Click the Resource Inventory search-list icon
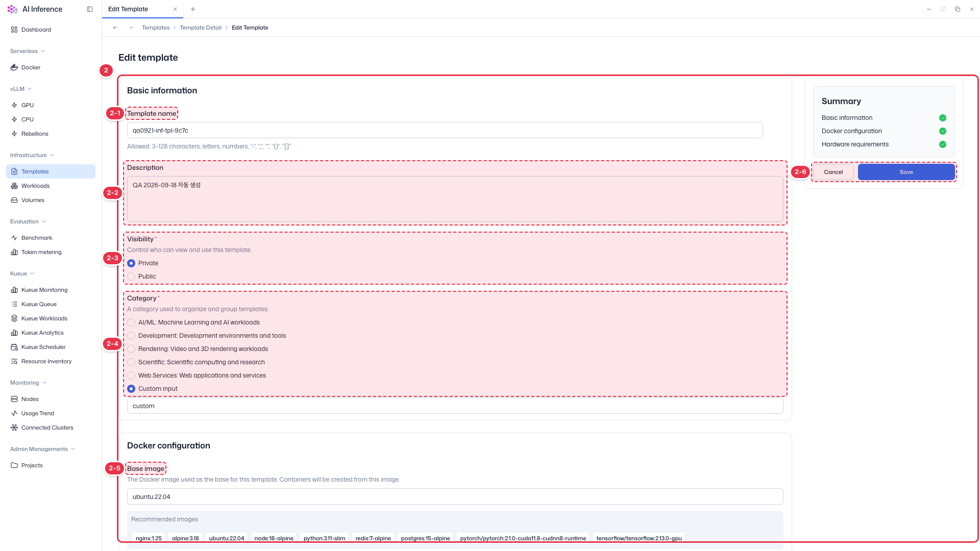 point(14,361)
